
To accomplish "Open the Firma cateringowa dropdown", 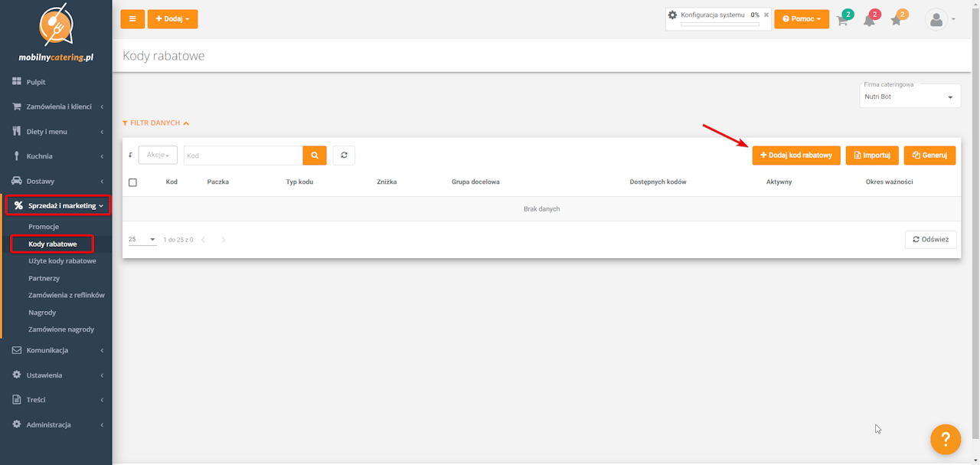I will point(910,97).
